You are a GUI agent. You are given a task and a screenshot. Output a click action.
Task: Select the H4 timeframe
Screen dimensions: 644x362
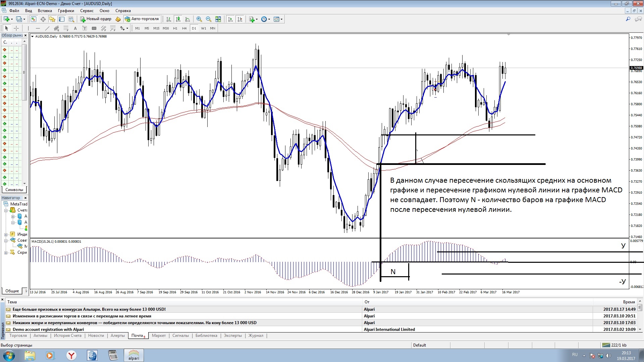[184, 28]
